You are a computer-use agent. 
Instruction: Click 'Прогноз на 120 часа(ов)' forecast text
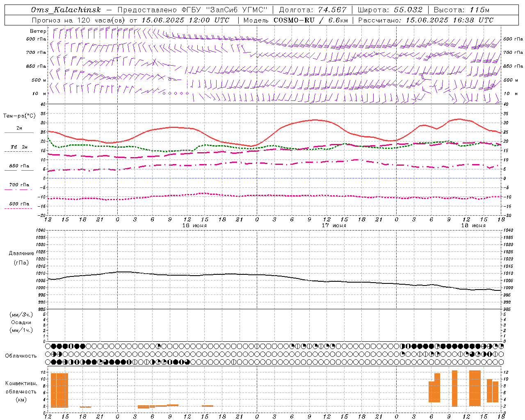tap(79, 20)
